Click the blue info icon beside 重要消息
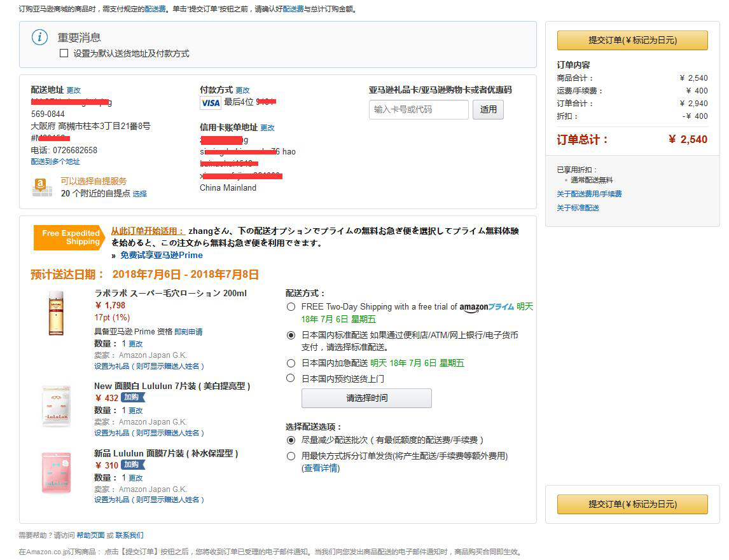 coord(39,37)
